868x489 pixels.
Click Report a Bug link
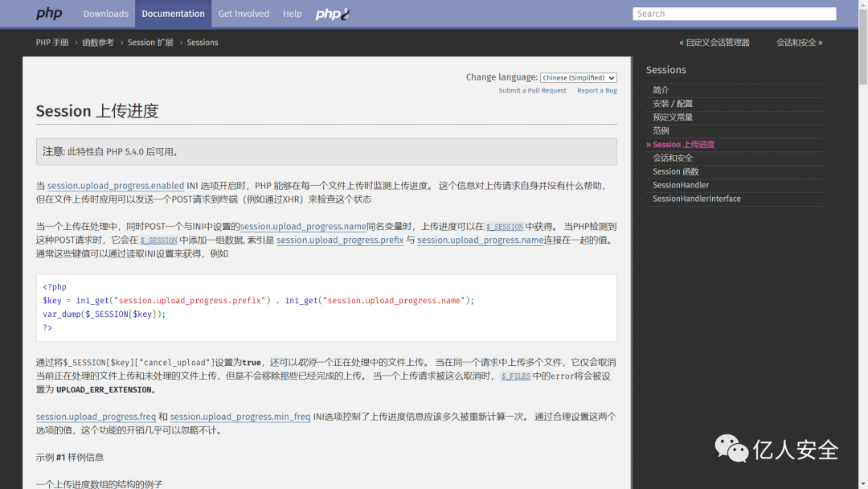pos(596,91)
